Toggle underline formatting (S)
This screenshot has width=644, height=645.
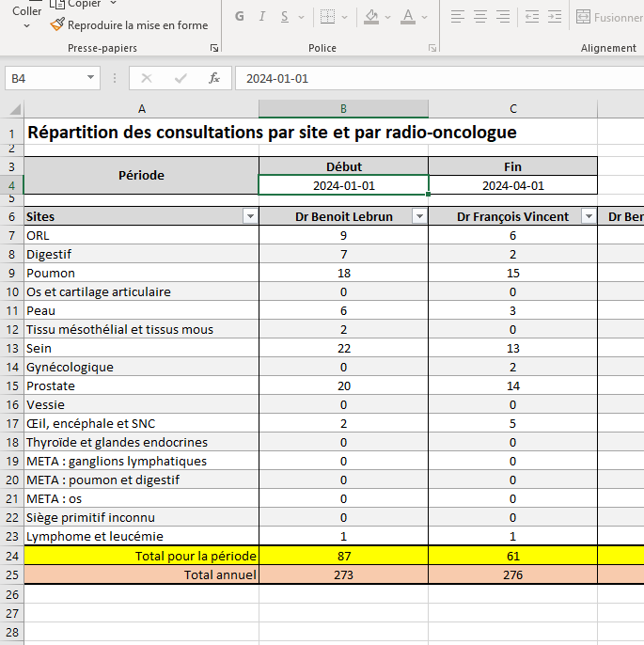[285, 17]
